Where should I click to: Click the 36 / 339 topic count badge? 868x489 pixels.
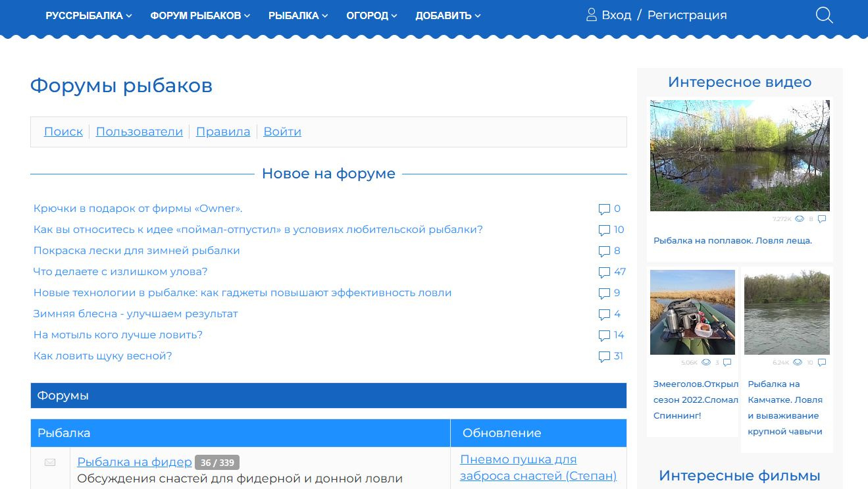pyautogui.click(x=217, y=463)
